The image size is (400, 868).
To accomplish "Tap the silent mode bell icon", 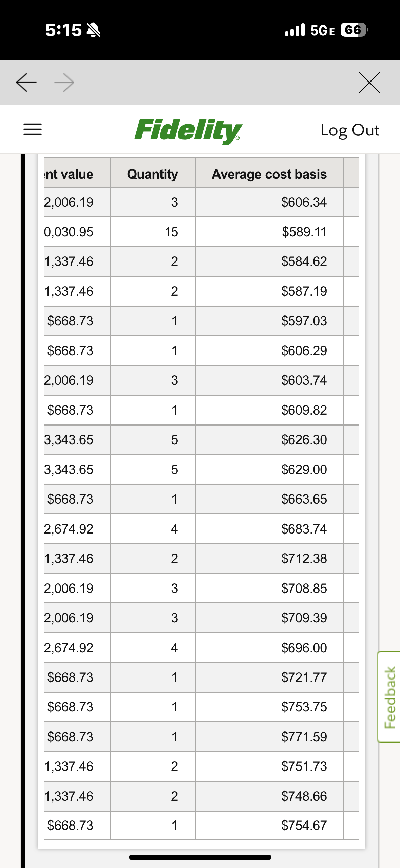I will point(93,31).
